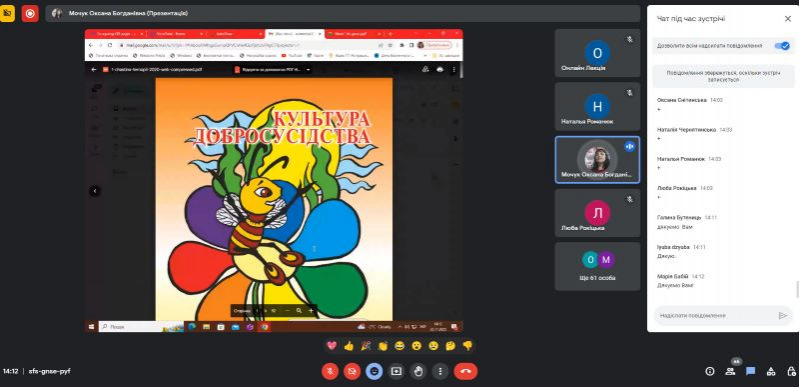Send the heart emoji reaction
Image resolution: width=799 pixels, height=387 pixels.
pos(332,346)
